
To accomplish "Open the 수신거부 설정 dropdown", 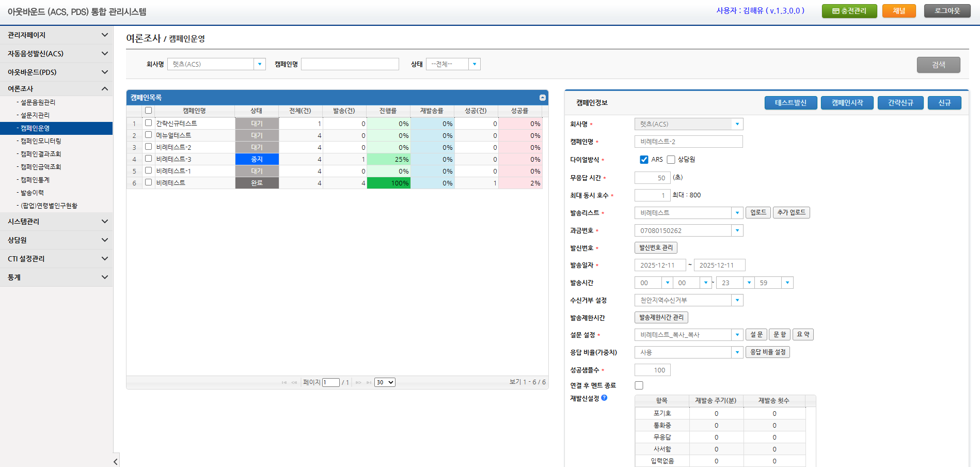I will (x=737, y=300).
